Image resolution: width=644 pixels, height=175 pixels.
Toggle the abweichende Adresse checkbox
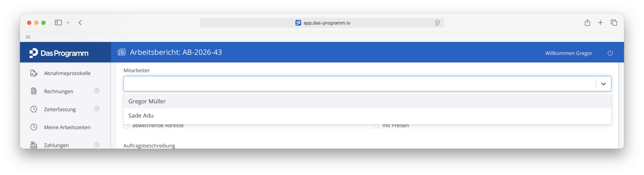tap(126, 126)
